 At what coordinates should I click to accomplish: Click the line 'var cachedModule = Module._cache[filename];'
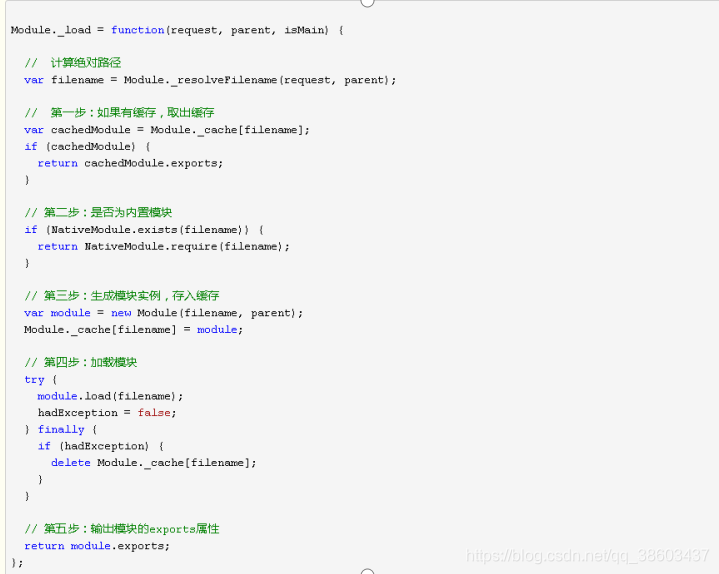[167, 130]
